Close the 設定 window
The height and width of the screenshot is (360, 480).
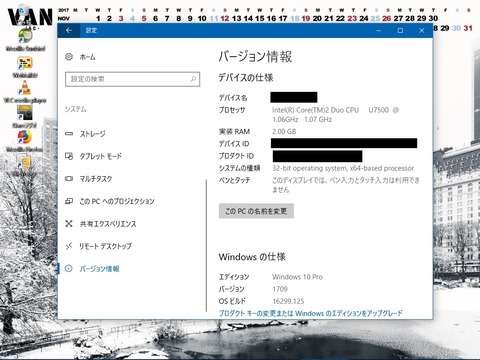point(422,30)
